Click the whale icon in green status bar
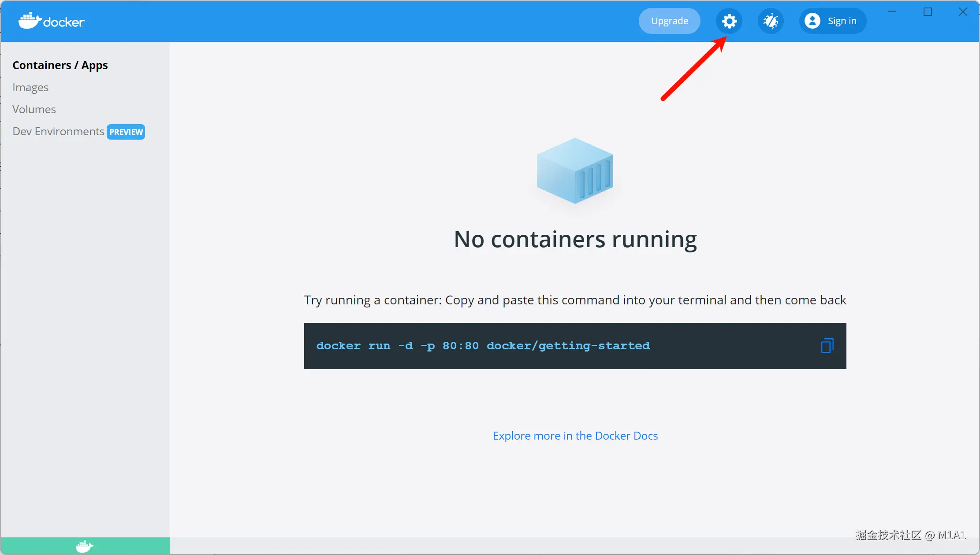Image resolution: width=980 pixels, height=555 pixels. point(85,546)
